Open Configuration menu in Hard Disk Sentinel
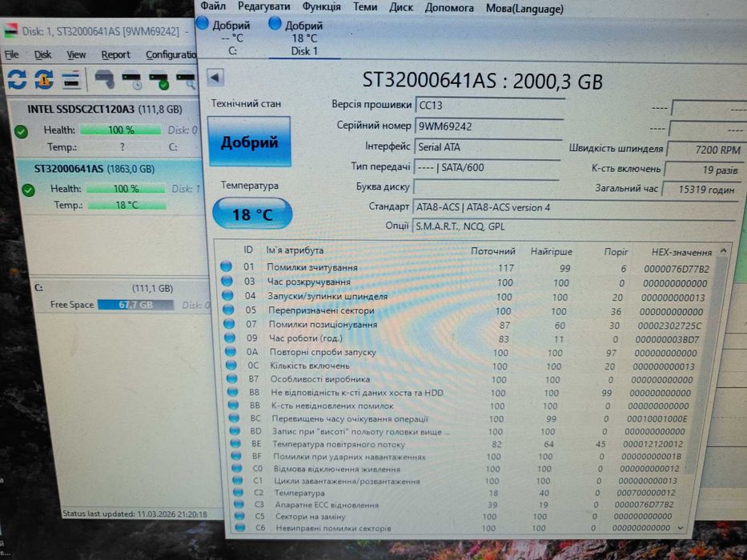 point(171,54)
